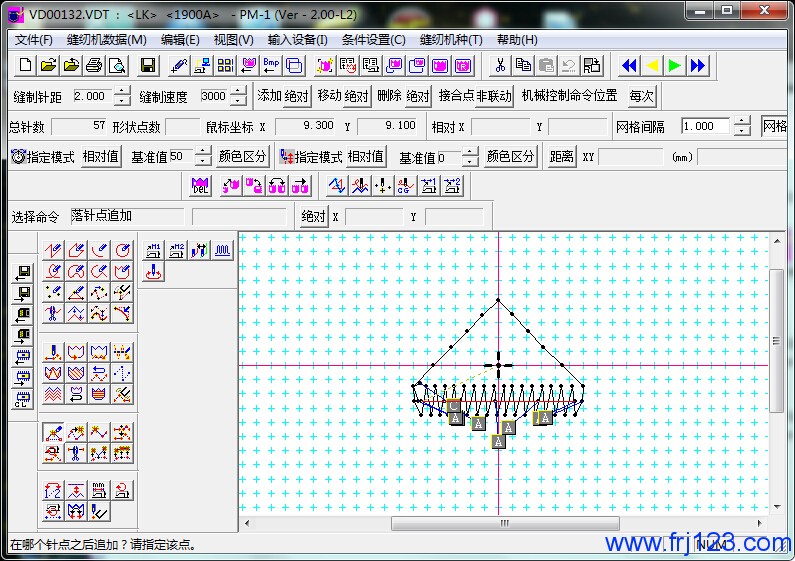
Task: Open the 条件设置(C) menu
Action: (373, 40)
